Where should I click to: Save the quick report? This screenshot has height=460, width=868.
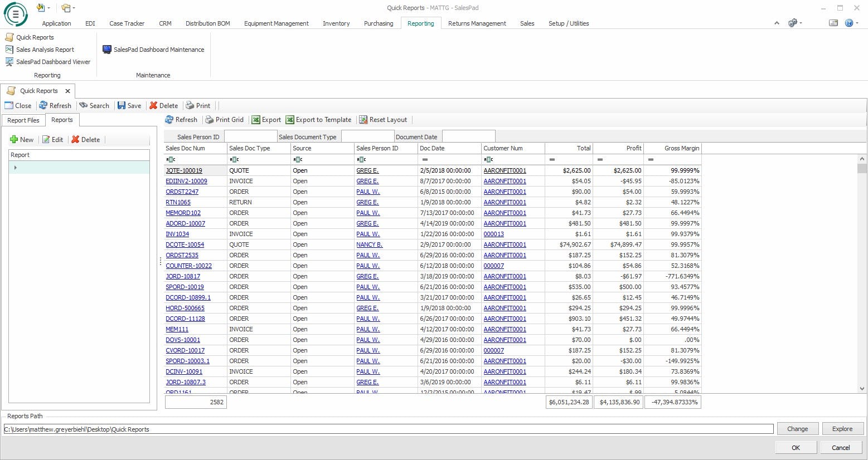[129, 106]
